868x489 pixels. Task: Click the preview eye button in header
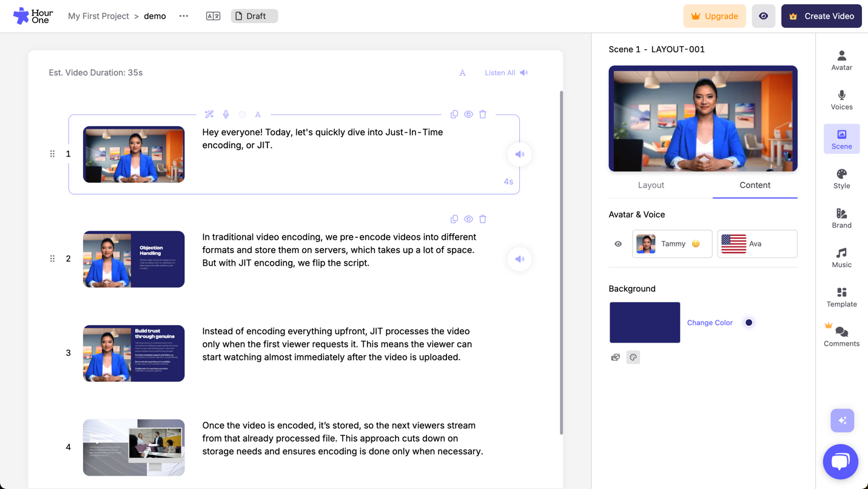tap(764, 16)
